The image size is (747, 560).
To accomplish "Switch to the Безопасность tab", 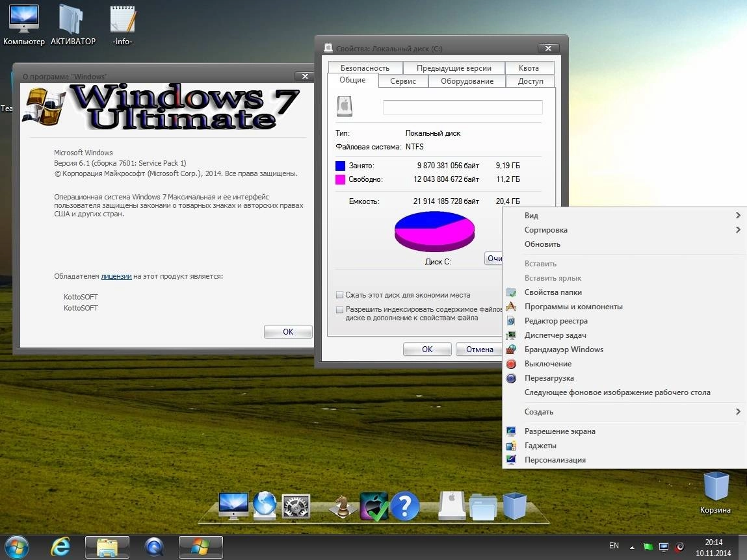I will click(x=365, y=68).
